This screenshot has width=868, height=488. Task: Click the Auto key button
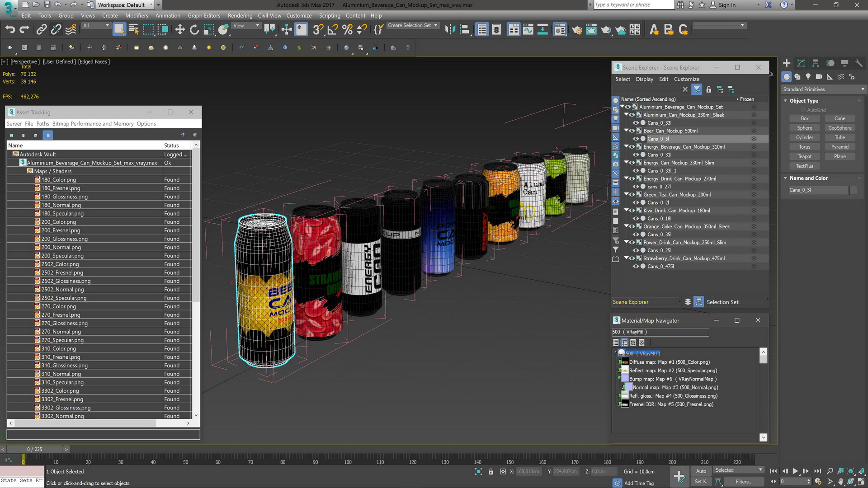701,471
